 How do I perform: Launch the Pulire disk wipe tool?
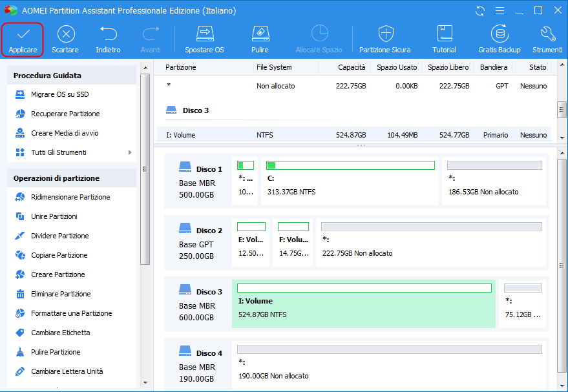coord(260,34)
